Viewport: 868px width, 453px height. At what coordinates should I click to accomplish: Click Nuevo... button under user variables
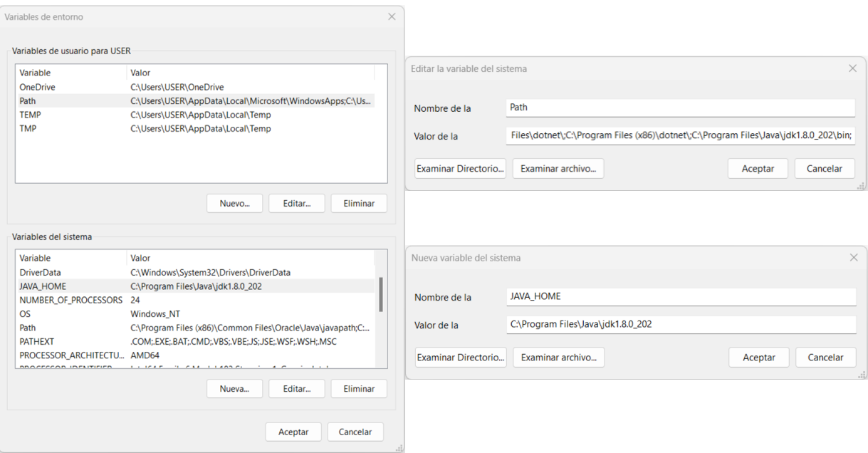coord(234,203)
